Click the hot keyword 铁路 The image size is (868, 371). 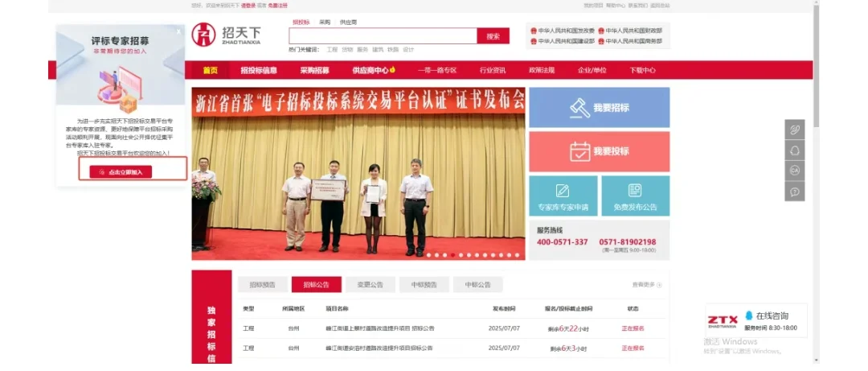click(393, 49)
